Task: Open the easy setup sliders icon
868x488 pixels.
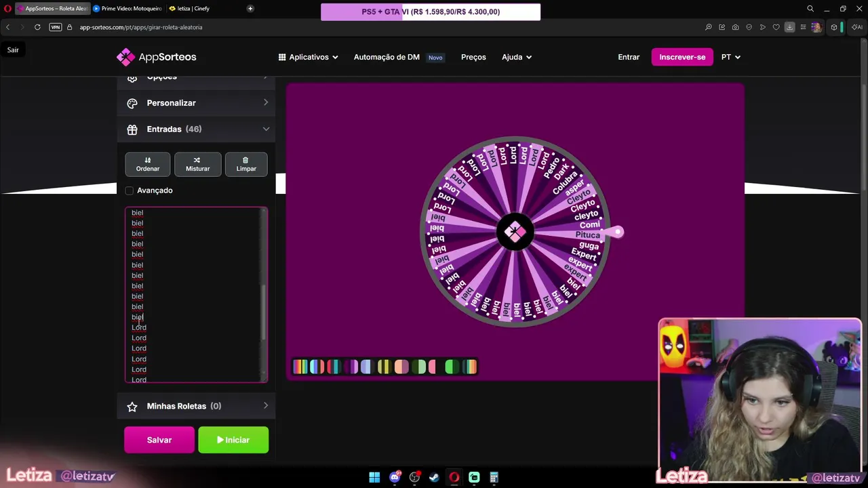Action: click(803, 27)
